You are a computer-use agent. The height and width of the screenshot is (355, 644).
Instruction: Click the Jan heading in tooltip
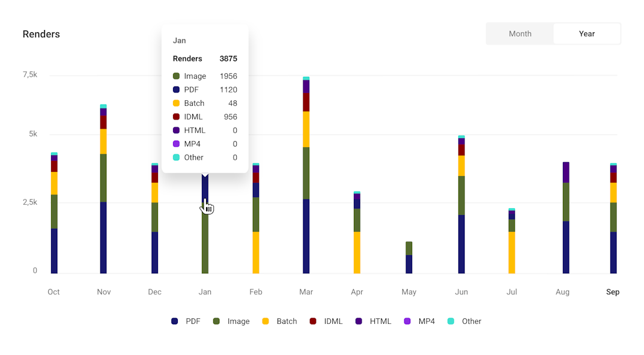[180, 41]
